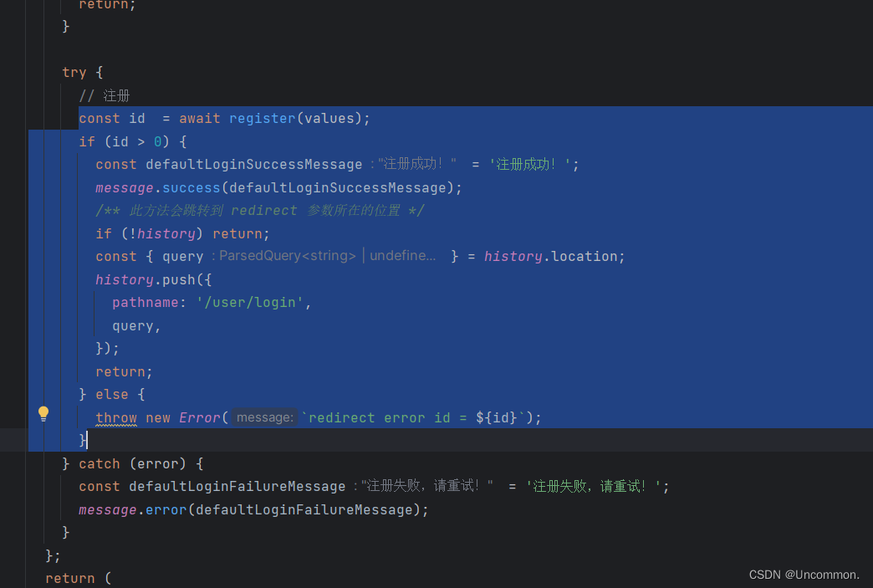Click the '注册失败，请重试！' green string literal
Viewport: 873px width, 588px height.
(594, 487)
